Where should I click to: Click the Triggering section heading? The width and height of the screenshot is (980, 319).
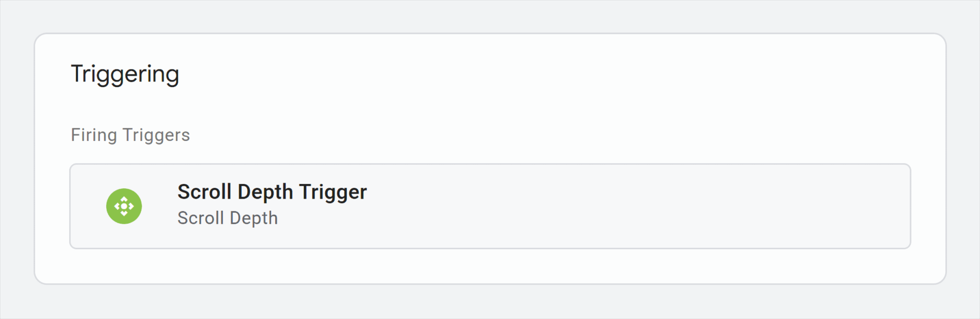coord(125,74)
